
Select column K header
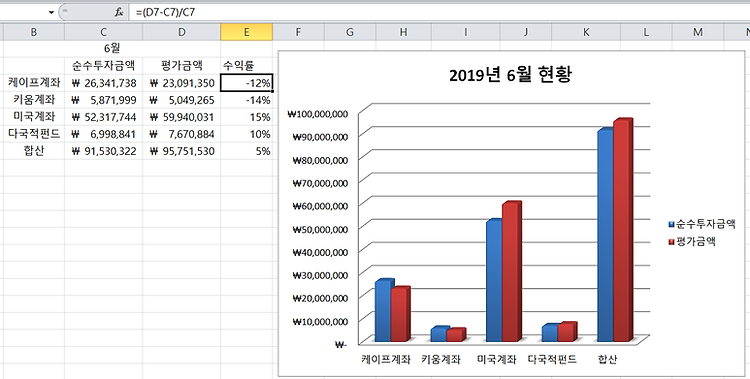(x=586, y=32)
